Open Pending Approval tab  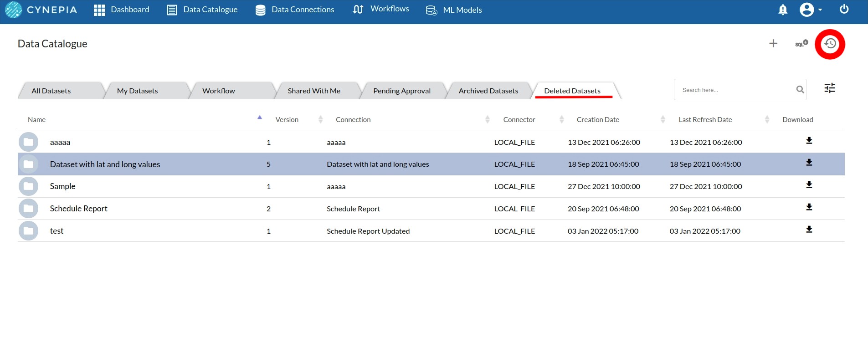click(x=402, y=91)
